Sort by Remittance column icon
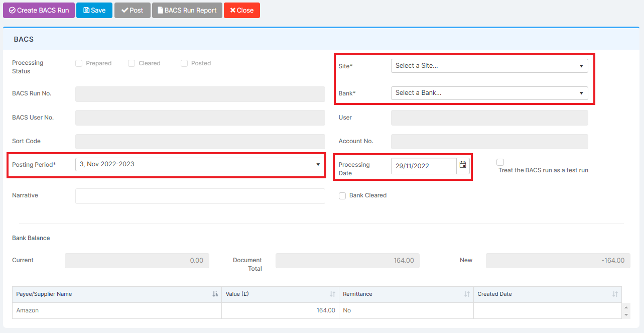Screen dimensions: 644x333 point(467,294)
